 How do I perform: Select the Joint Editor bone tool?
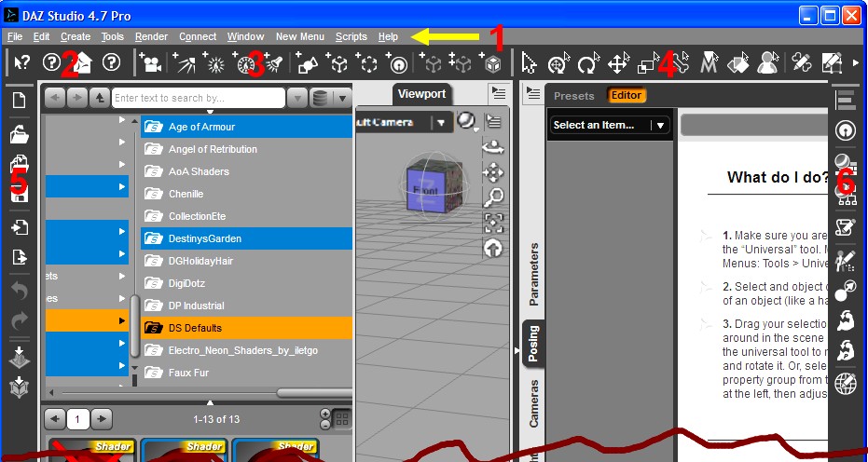[682, 63]
